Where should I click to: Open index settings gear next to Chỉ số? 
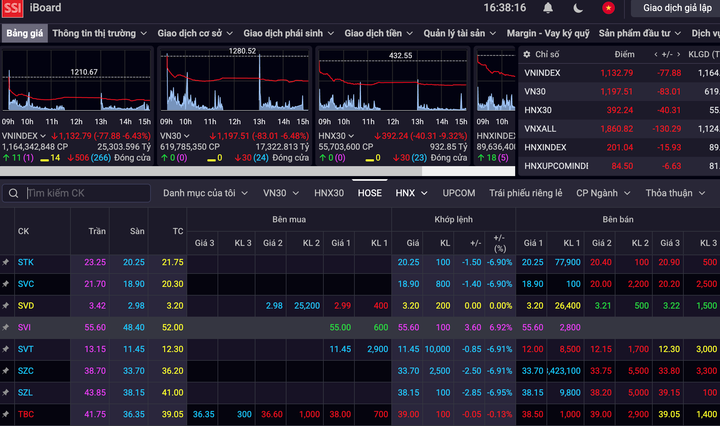526,54
